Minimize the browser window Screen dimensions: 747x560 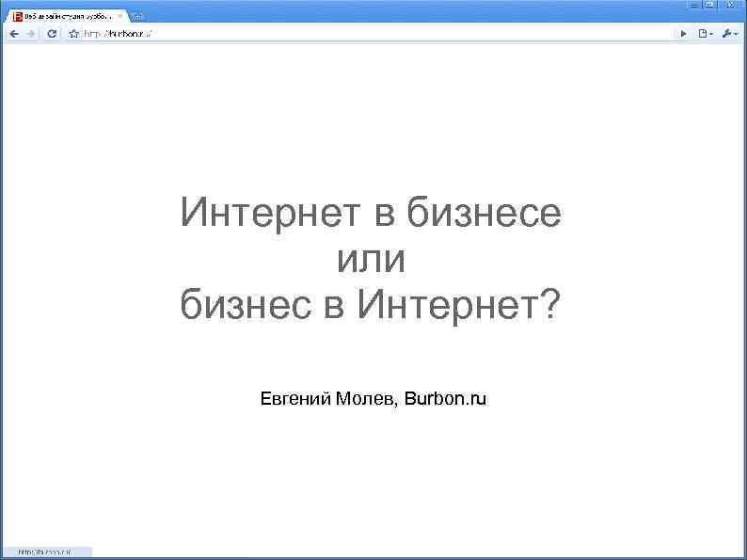pos(694,5)
